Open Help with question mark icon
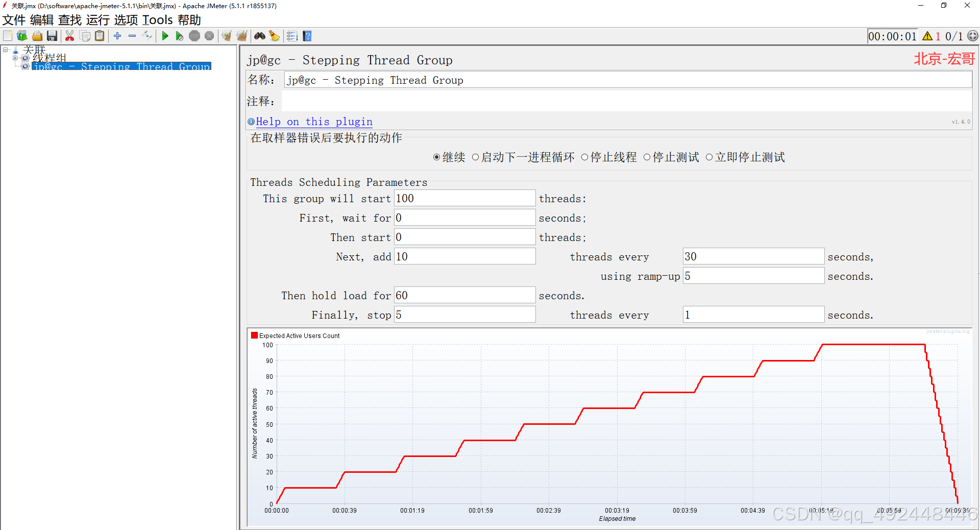Viewport: 980px width, 530px height. coord(307,36)
